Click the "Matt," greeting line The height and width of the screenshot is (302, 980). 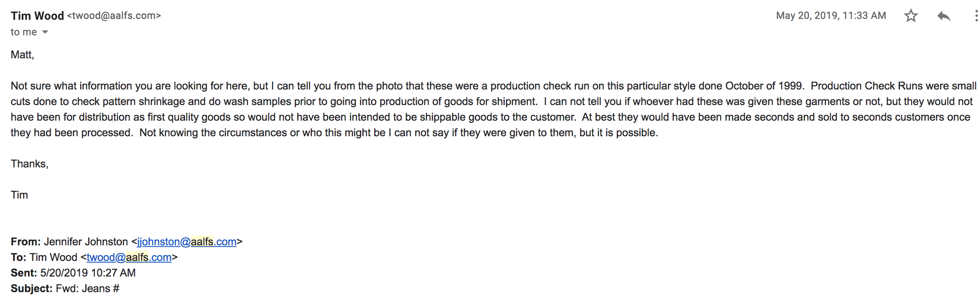(22, 55)
